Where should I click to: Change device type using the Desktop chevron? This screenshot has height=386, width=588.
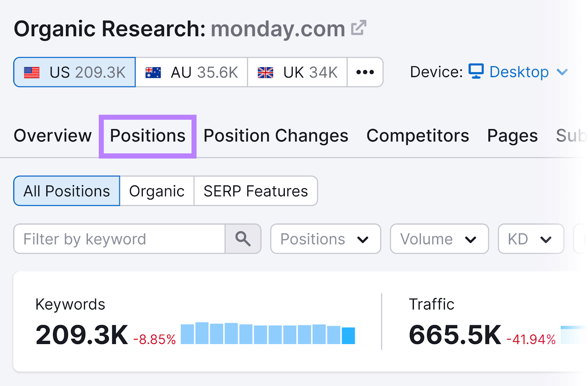[x=562, y=72]
